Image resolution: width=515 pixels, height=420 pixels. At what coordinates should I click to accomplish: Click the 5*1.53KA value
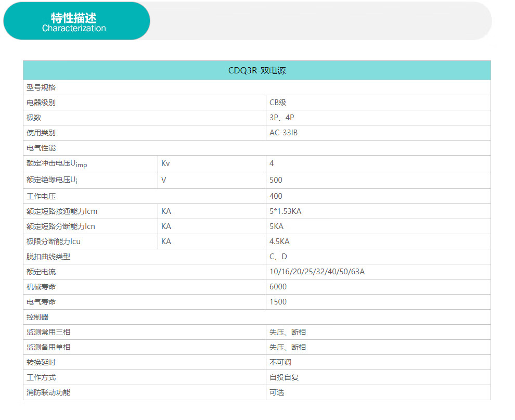click(286, 211)
